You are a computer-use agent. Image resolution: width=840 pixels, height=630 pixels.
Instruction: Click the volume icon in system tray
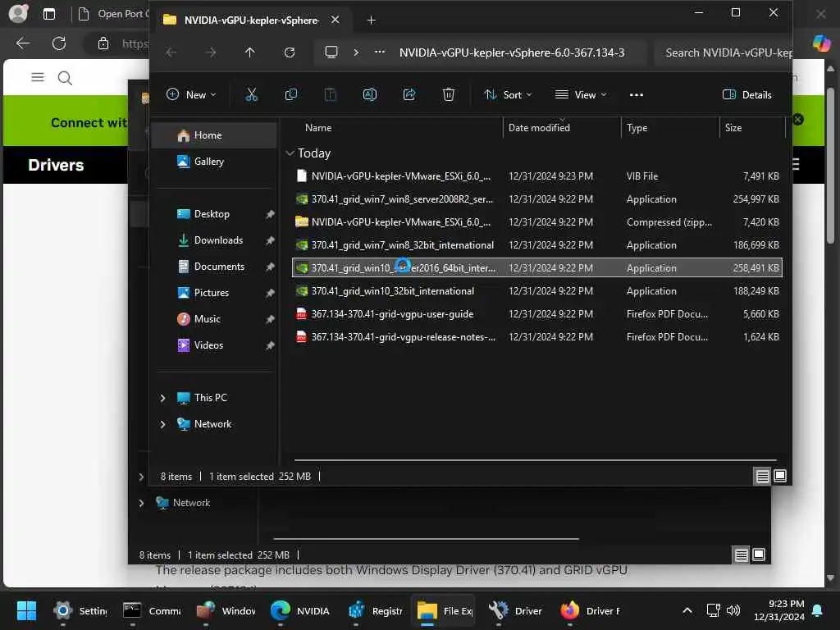coord(733,610)
